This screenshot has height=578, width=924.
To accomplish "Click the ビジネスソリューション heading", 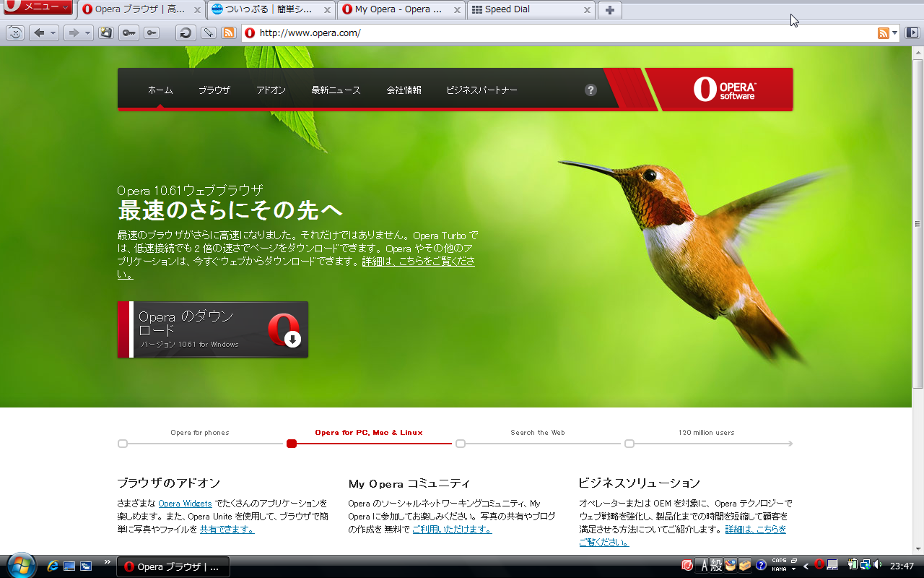I will 640,483.
